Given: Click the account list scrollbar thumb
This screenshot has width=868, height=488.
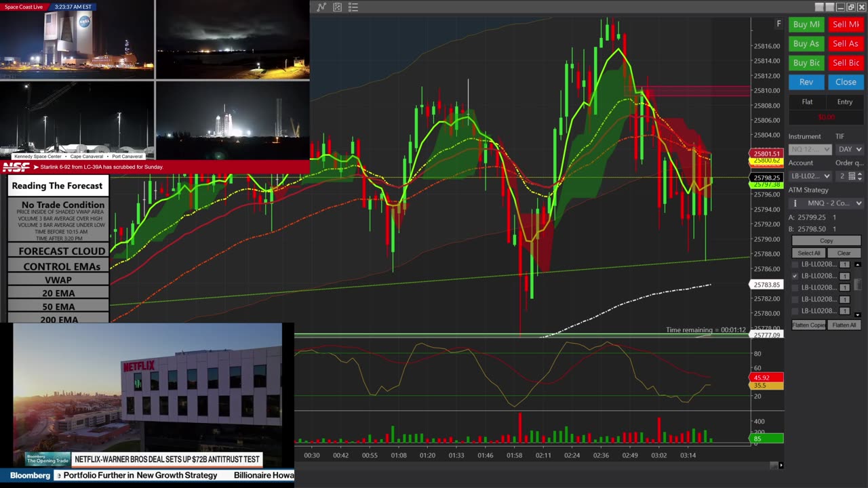Looking at the screenshot, I should point(858,285).
